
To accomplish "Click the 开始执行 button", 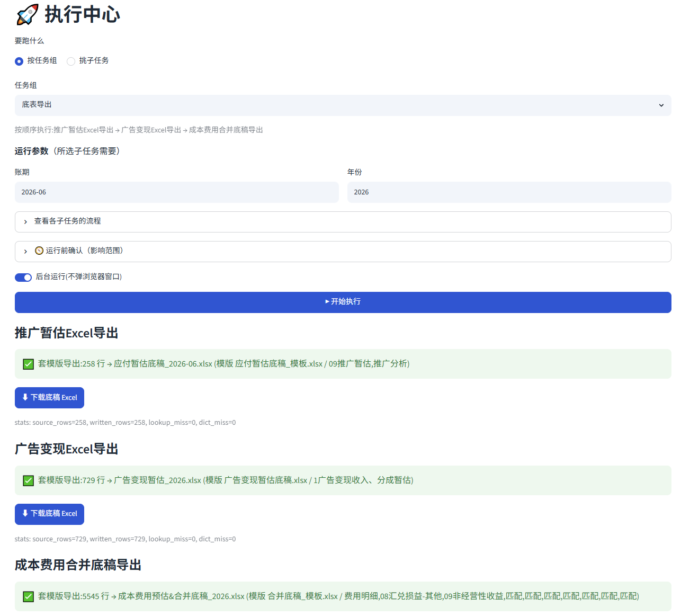I will 343,302.
